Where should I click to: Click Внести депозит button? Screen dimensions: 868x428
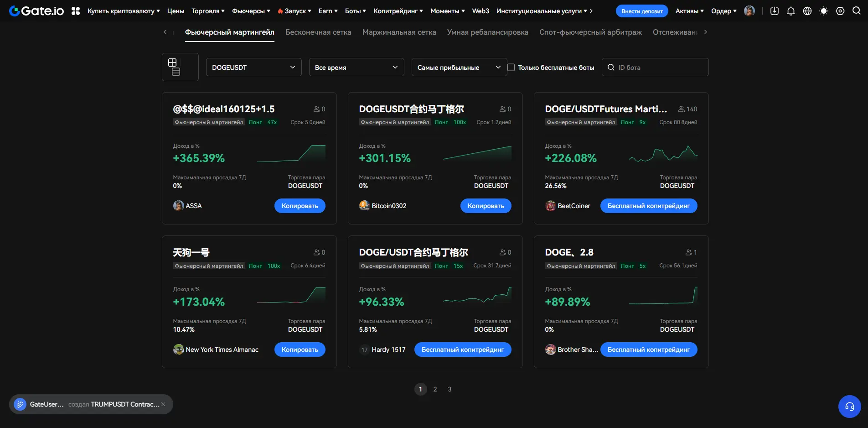[642, 11]
